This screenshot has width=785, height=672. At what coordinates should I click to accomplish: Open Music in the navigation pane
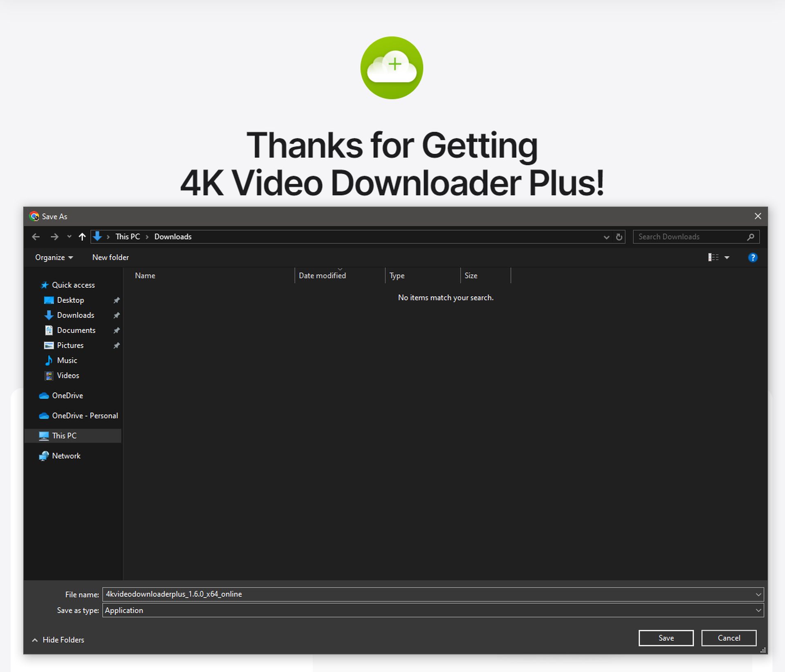coord(67,361)
